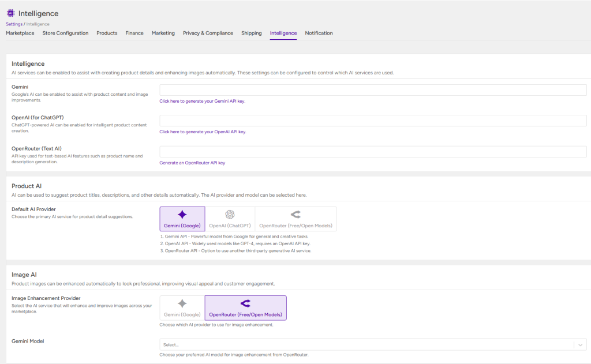Click the OpenRouter icon in Image Enhancement Provider
This screenshot has width=591, height=364.
245,303
